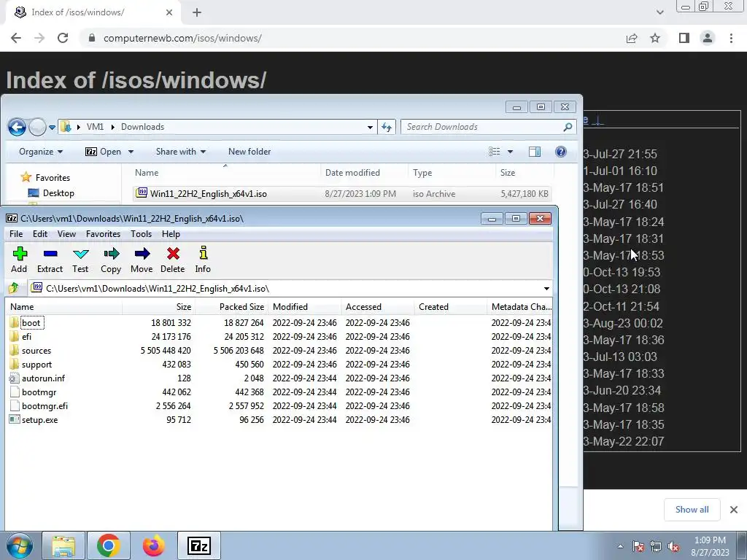Screen dimensions: 747x560
Task: Dismiss the Chrome downloads bar
Action: 734,510
